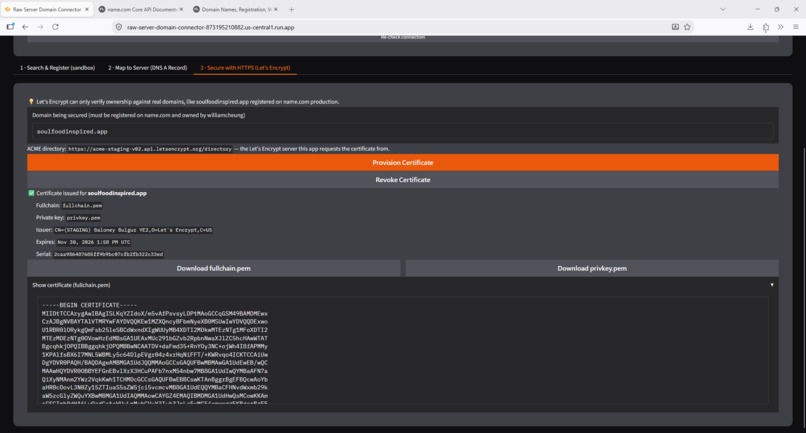Download fullchain.pem file

coord(213,268)
